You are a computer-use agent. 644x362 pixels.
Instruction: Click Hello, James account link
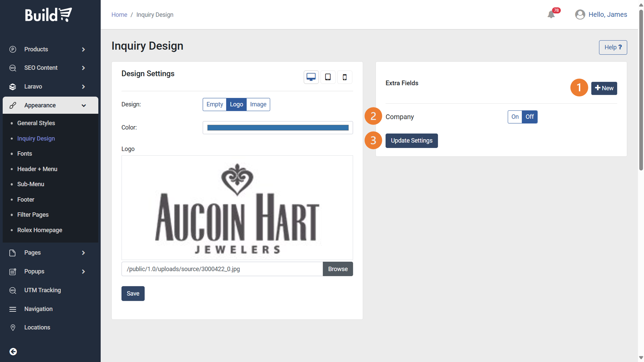point(608,14)
